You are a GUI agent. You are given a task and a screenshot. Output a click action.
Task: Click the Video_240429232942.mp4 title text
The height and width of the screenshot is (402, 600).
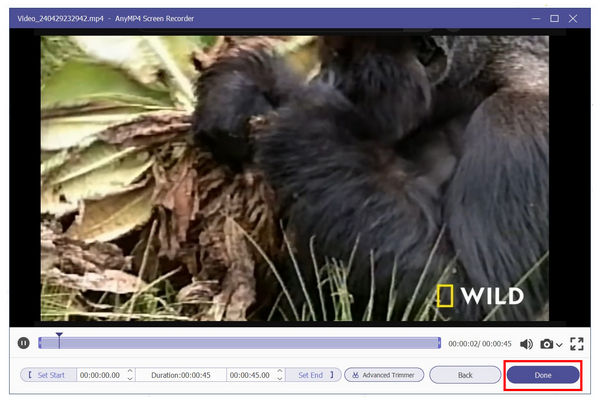point(60,18)
